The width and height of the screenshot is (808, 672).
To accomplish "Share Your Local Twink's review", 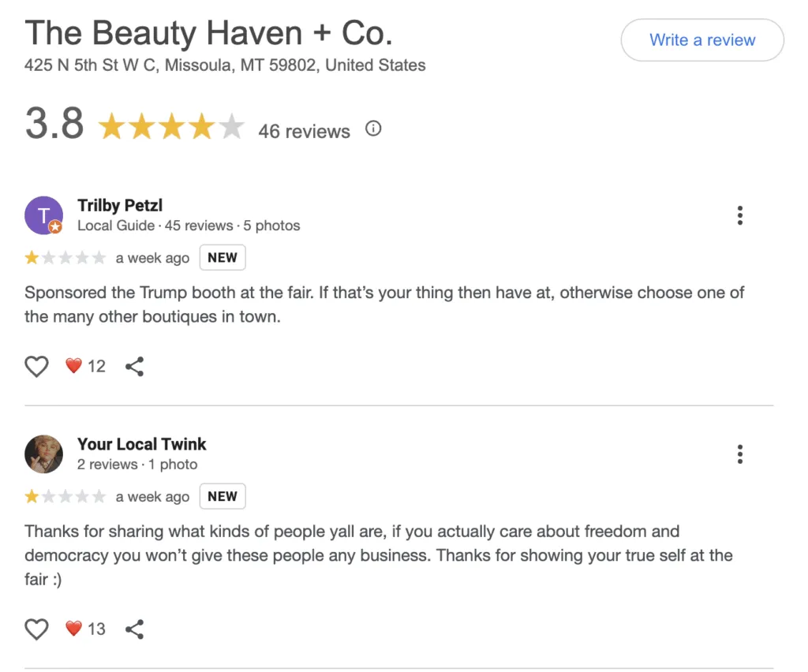I will [134, 629].
